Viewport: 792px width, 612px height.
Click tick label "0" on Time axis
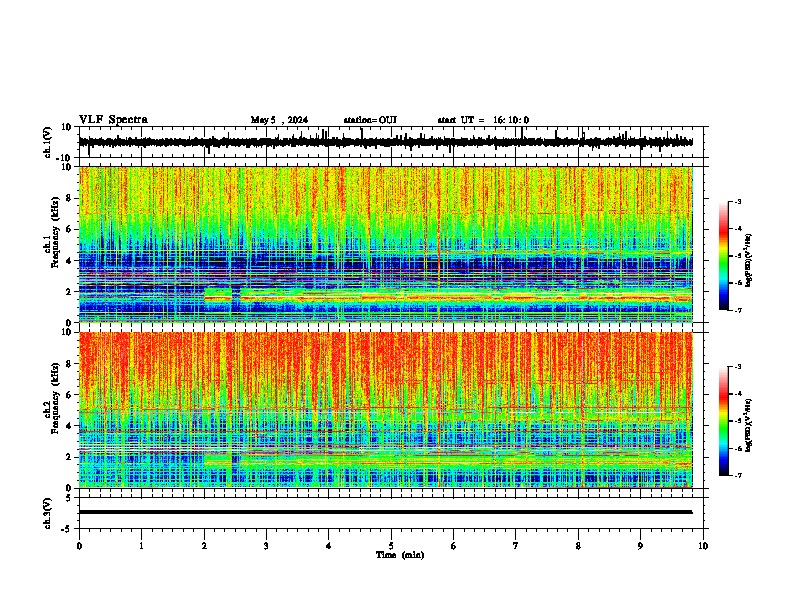tap(79, 546)
